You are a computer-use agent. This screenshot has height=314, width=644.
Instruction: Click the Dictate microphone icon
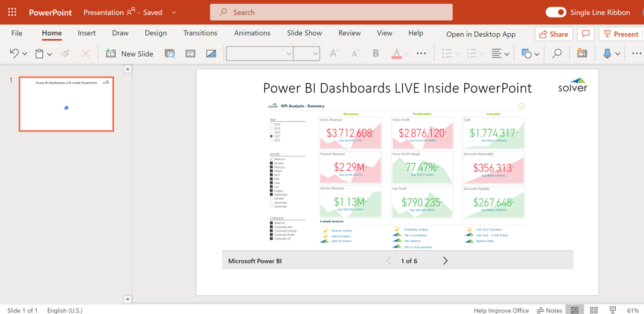pyautogui.click(x=607, y=54)
